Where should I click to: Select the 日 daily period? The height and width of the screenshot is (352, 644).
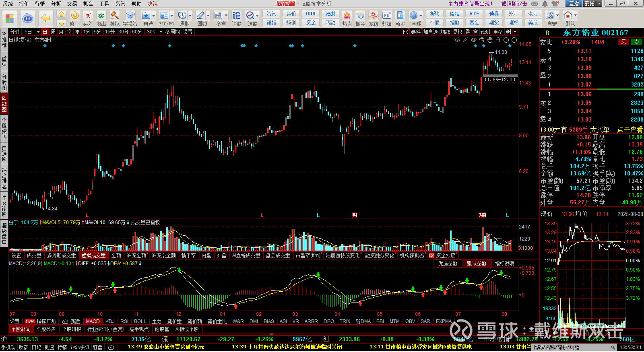coord(45,32)
